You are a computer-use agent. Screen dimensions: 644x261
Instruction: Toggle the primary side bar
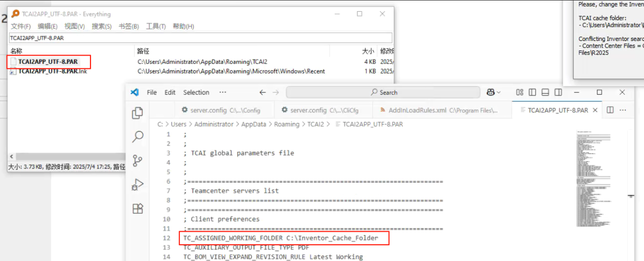(x=532, y=93)
